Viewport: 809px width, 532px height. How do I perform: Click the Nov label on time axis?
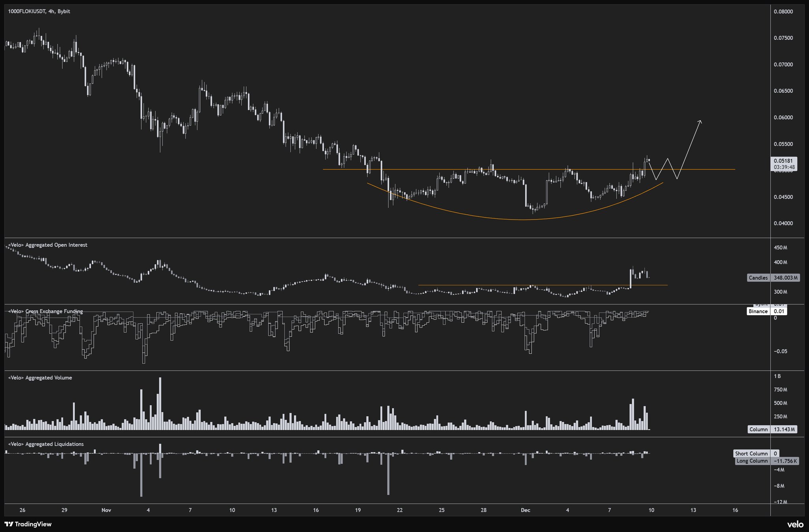tap(106, 510)
